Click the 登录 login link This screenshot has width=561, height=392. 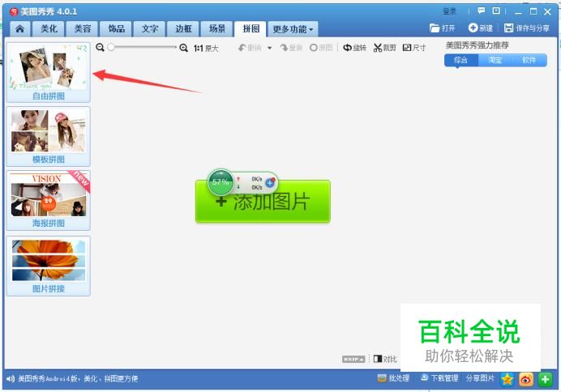point(449,11)
